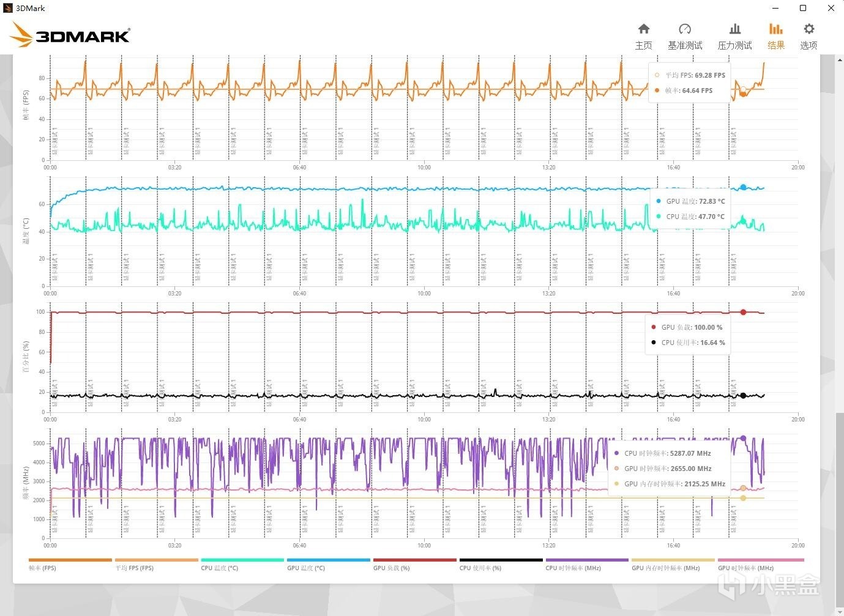Click the 温度 (°C) y-axis title
Viewport: 844px width, 616px height.
click(x=26, y=231)
